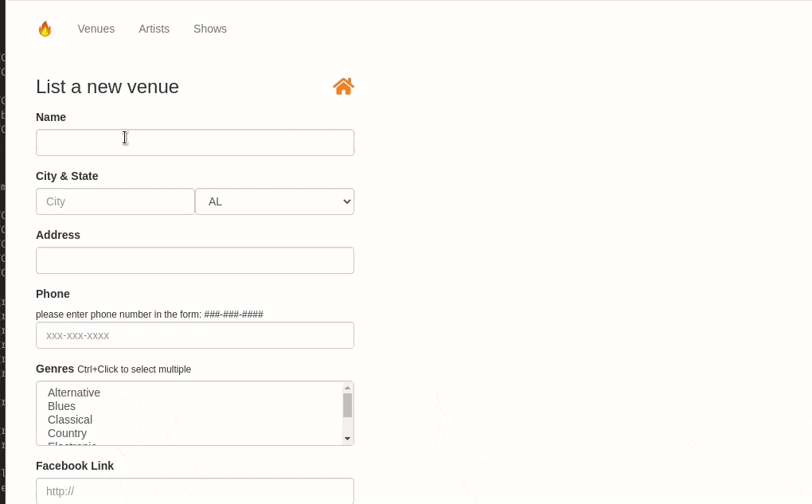Click Genres list scroll down arrow
Image resolution: width=812 pixels, height=504 pixels.
[x=347, y=439]
